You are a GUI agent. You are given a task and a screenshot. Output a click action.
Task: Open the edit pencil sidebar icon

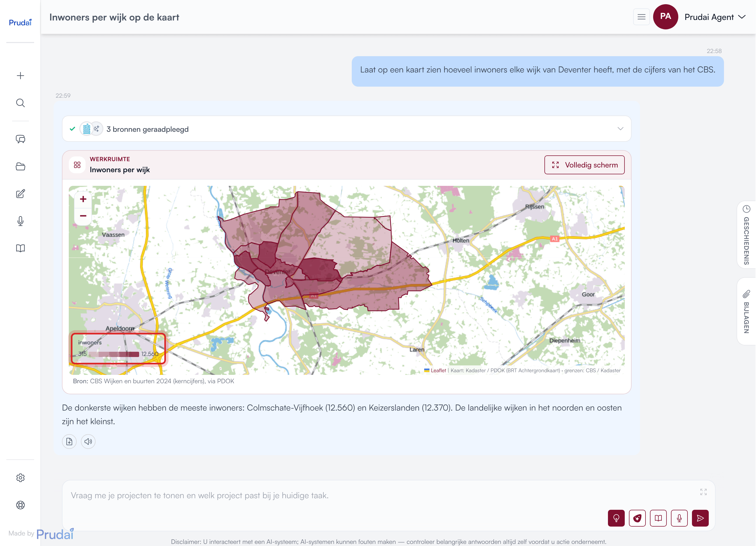20,194
